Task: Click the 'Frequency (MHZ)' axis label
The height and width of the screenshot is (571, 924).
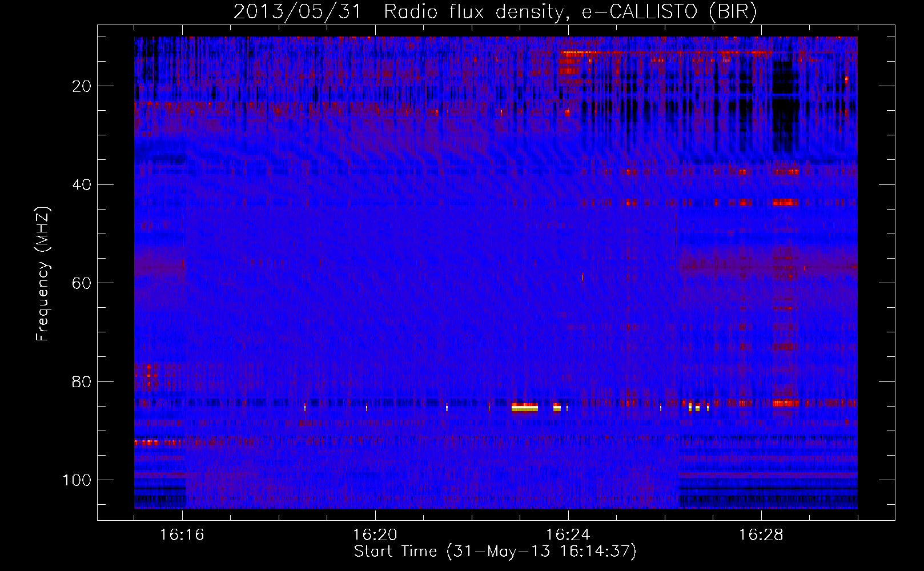Action: tap(43, 274)
